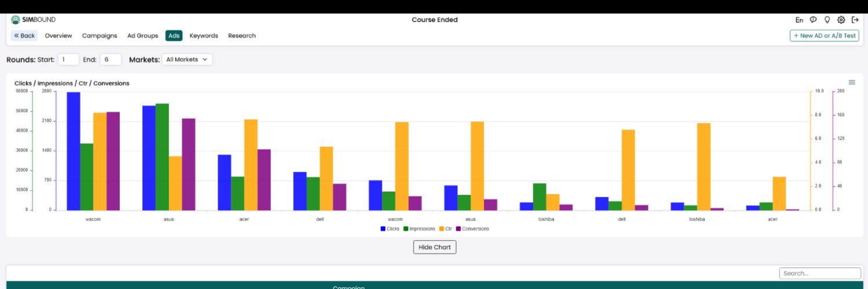This screenshot has height=289, width=868.
Task: Click the tallest green Impressions bar
Action: click(x=162, y=157)
